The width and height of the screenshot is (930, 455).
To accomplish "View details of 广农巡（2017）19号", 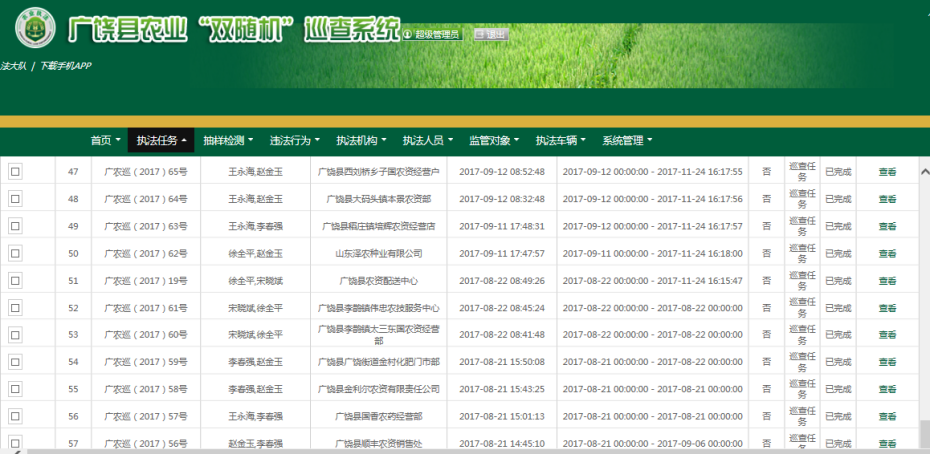I will coord(887,281).
